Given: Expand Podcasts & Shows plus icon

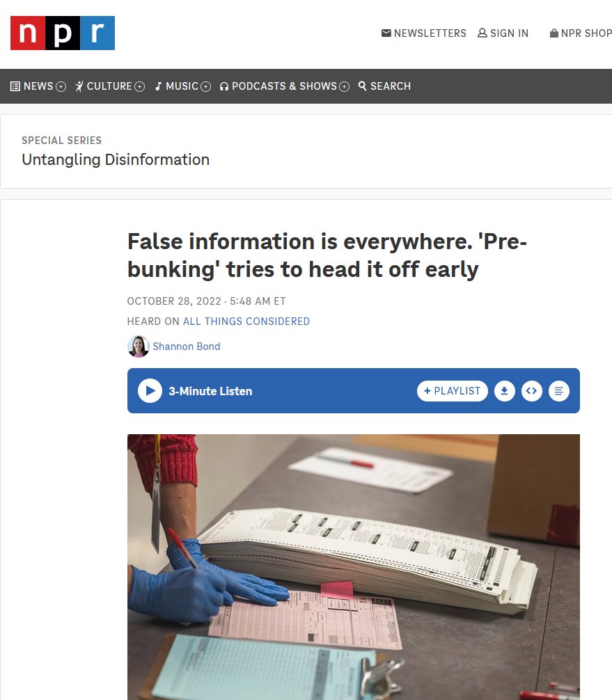Looking at the screenshot, I should pyautogui.click(x=344, y=86).
